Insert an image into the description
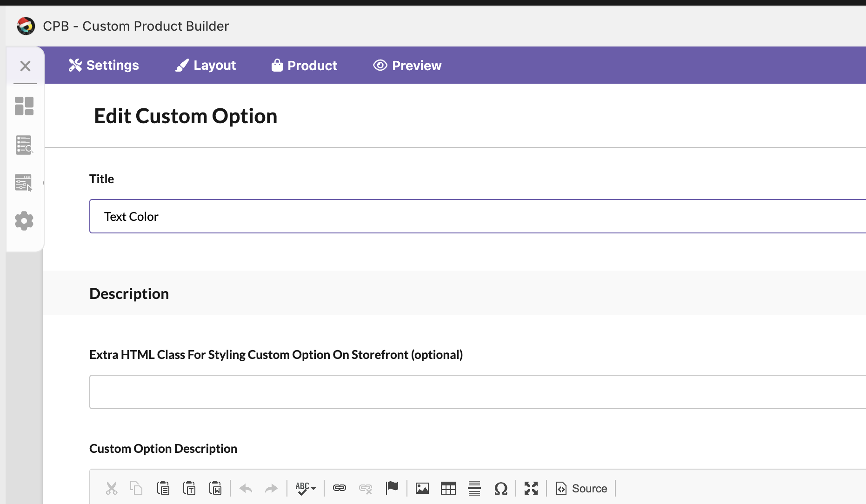The width and height of the screenshot is (866, 504). point(422,488)
